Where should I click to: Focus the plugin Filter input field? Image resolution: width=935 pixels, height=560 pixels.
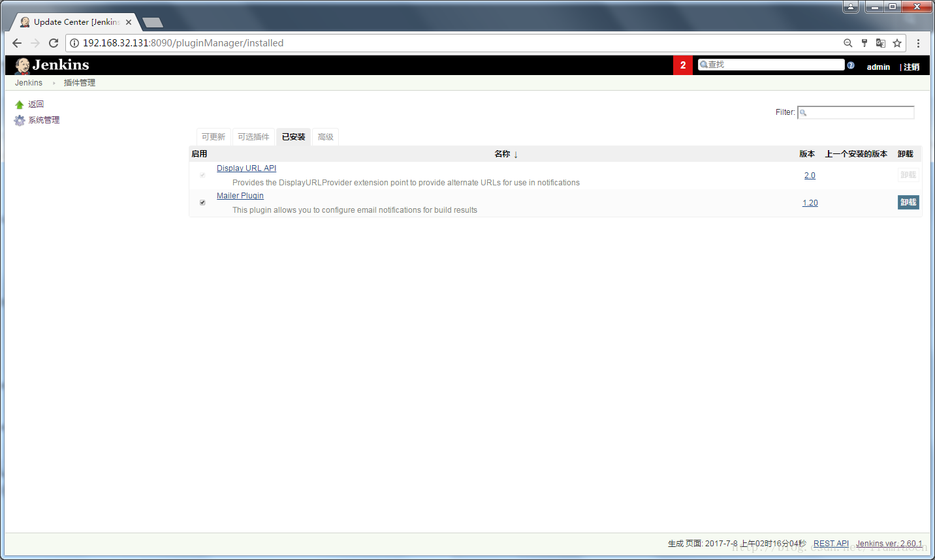(856, 112)
